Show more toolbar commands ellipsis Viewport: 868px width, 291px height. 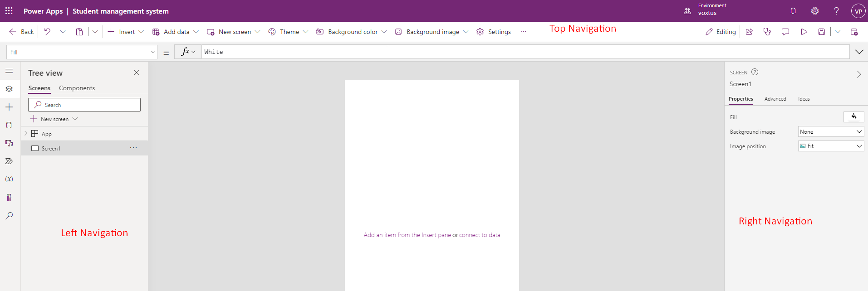[524, 32]
